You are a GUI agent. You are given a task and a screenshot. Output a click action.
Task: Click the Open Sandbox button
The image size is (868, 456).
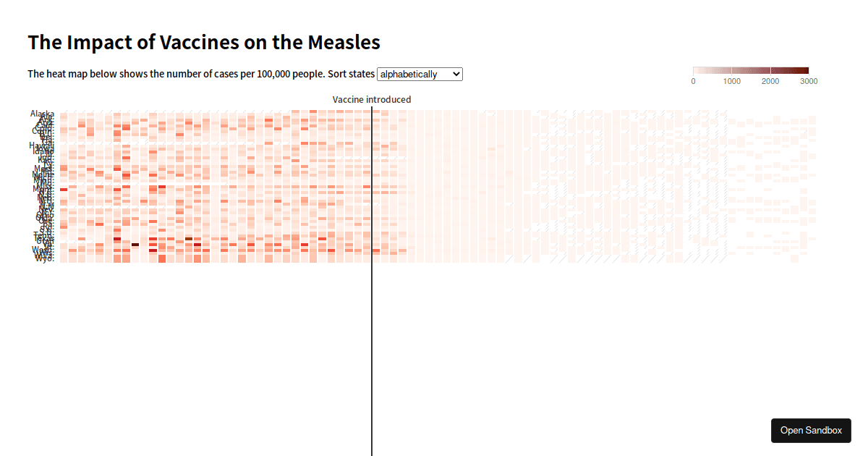(811, 431)
